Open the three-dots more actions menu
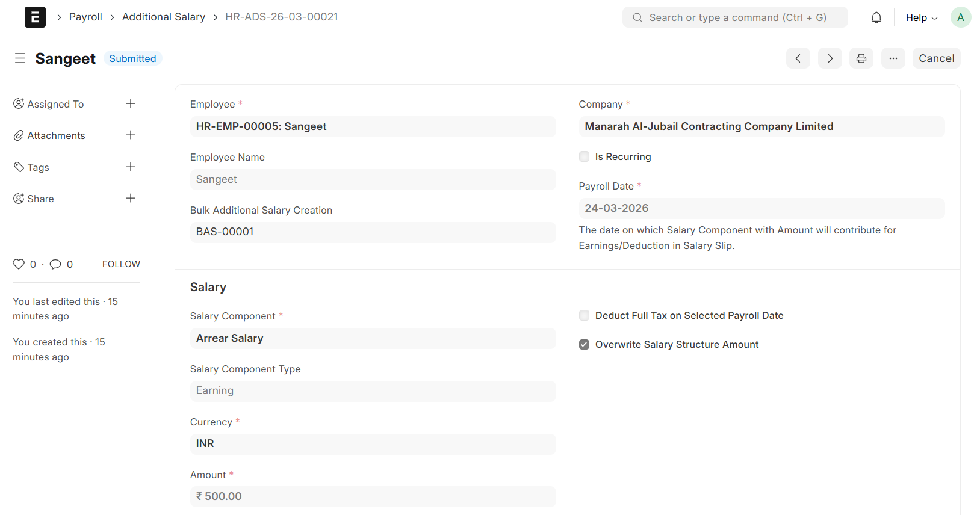This screenshot has width=980, height=515. 893,58
